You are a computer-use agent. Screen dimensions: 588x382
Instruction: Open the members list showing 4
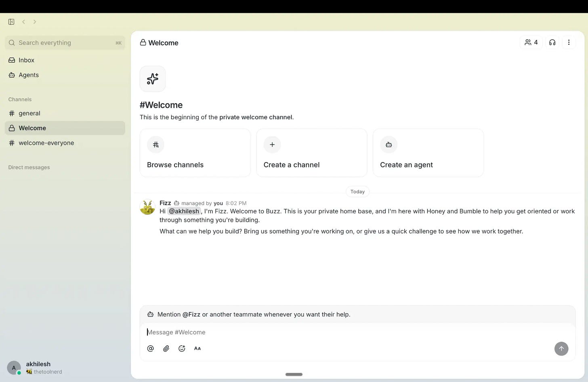tap(531, 42)
